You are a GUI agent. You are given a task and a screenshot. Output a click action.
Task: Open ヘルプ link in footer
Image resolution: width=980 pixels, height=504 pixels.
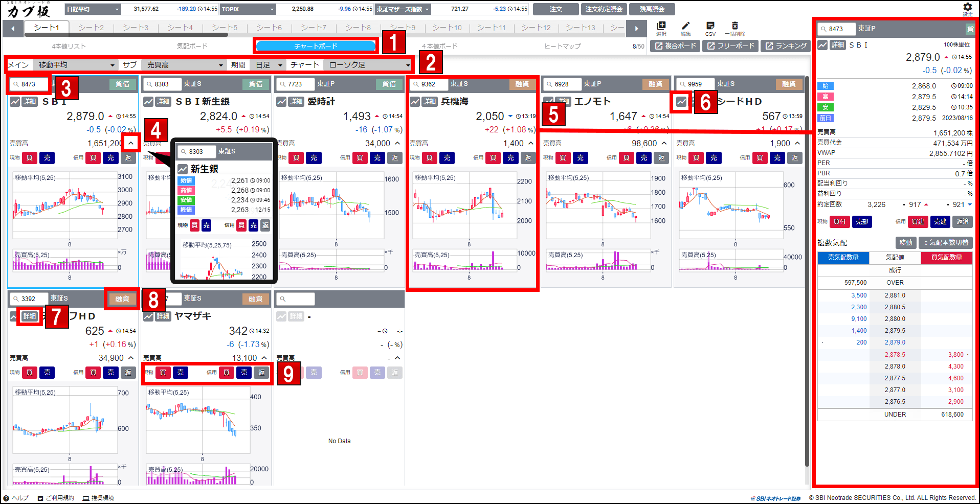[16, 498]
